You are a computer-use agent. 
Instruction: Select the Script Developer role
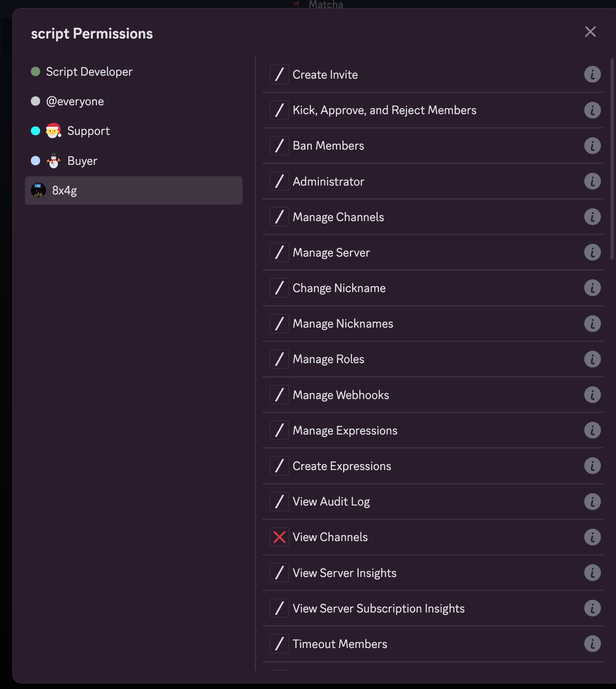coord(89,72)
